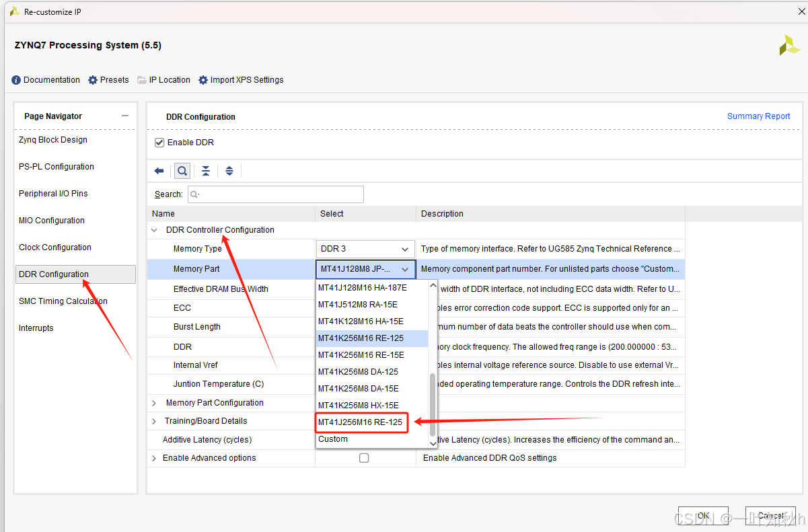Screen dimensions: 808x532
Task: Expand Memory Part Configuration section
Action: coord(154,403)
